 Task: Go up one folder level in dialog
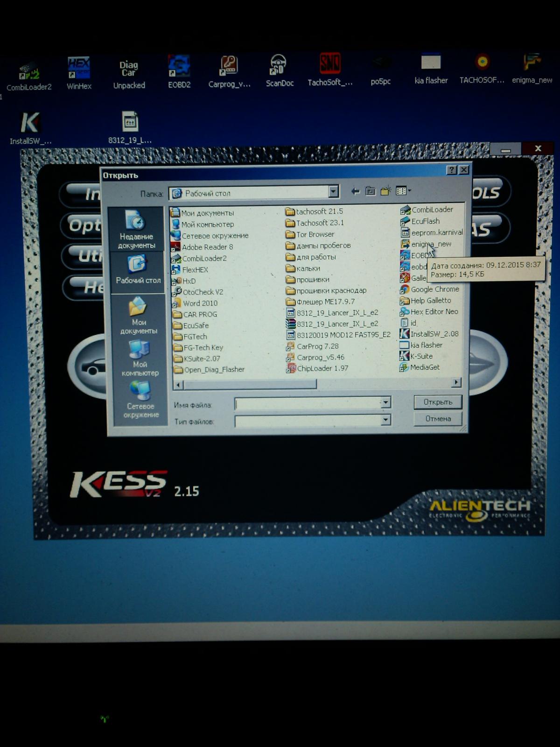point(370,191)
